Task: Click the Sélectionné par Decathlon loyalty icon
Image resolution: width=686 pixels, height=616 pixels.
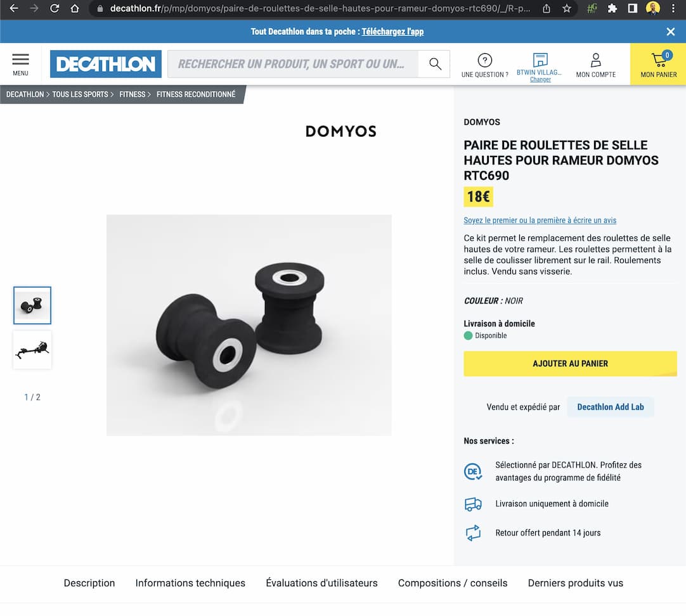Action: pos(473,472)
